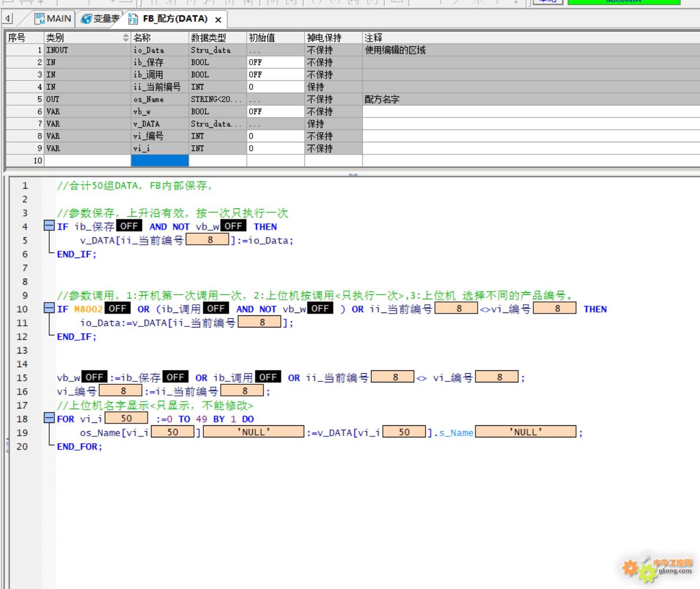
Task: Collapse the IF block on line 4
Action: [49, 226]
